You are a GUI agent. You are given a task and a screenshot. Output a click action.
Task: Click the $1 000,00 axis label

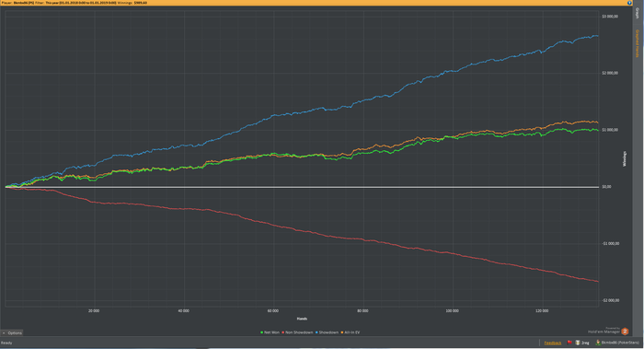point(609,130)
